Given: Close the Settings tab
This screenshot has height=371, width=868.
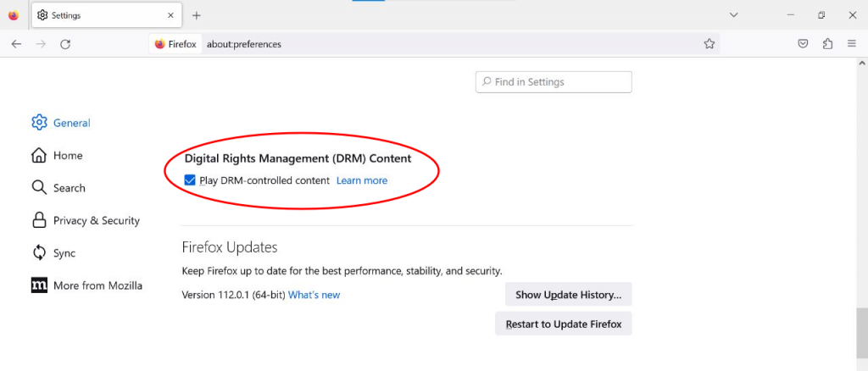Looking at the screenshot, I should [x=170, y=15].
